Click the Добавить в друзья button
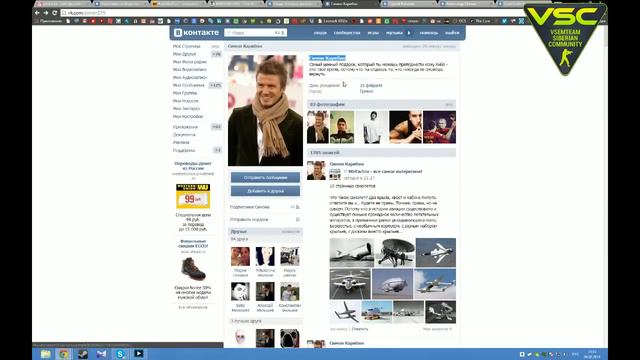This screenshot has height=360, width=640. tap(265, 191)
